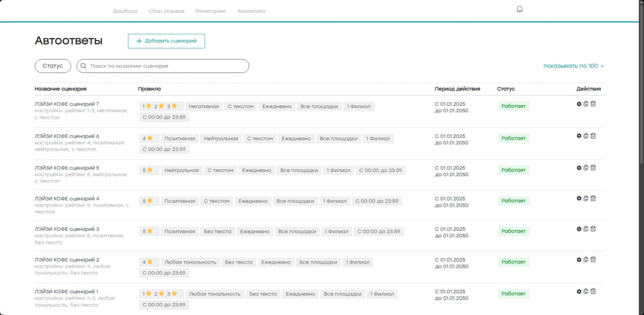Viewport: 644px width, 315px height.
Task: Click the Добавить сценарий button
Action: point(166,41)
